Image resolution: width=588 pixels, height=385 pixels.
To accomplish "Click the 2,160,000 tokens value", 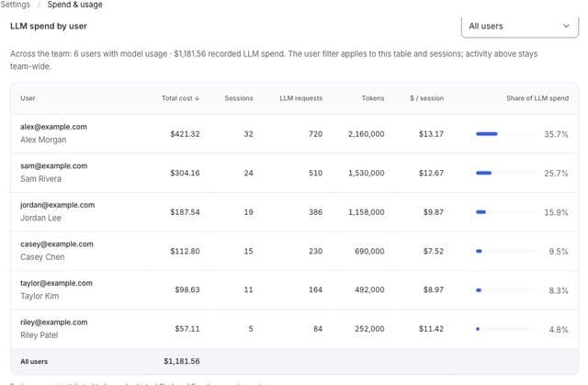I will [366, 134].
